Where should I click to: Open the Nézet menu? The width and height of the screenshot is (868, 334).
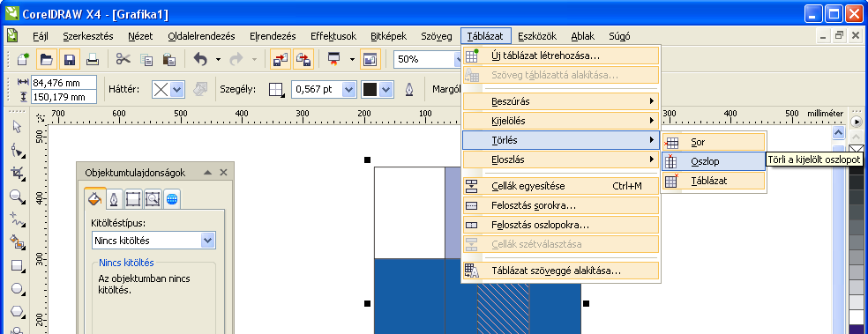140,36
